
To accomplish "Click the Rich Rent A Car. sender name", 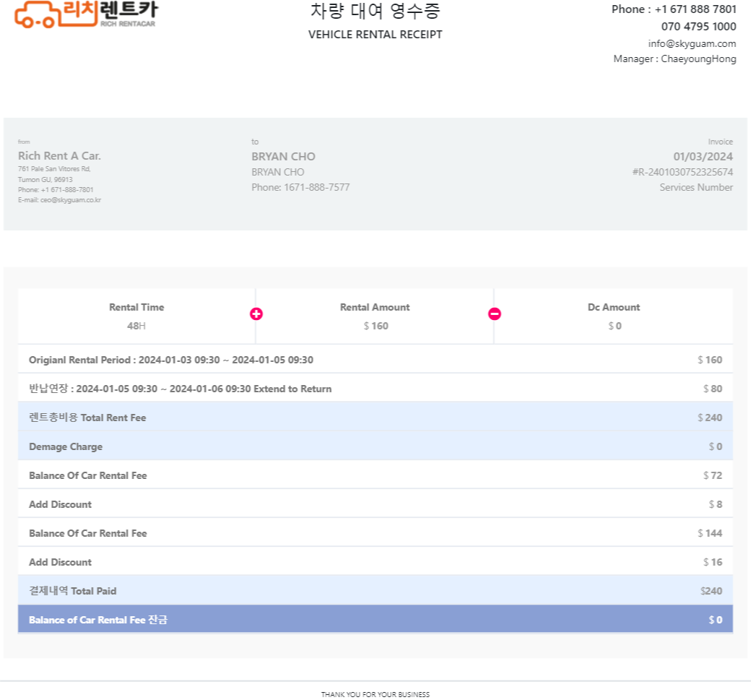I will 59,156.
